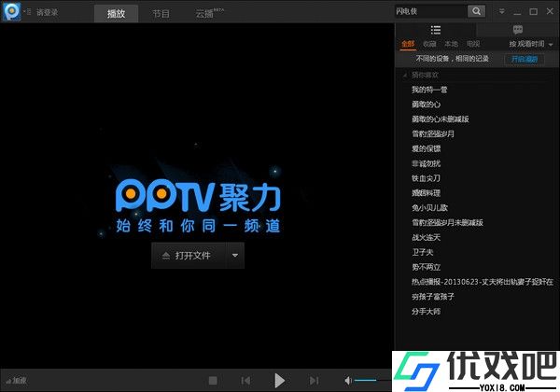The width and height of the screenshot is (560, 392).
Task: Expand the arrow beside 打开文件
Action: (x=235, y=256)
